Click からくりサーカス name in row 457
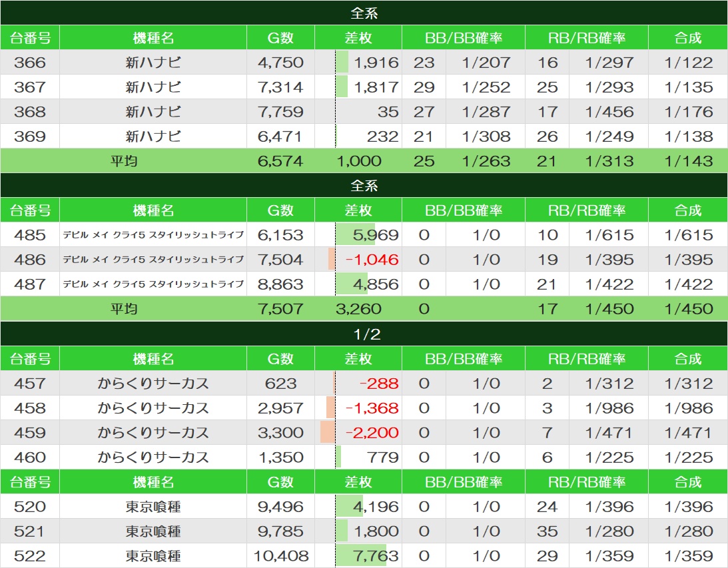Viewport: 728px width, 568px height. coord(153,384)
